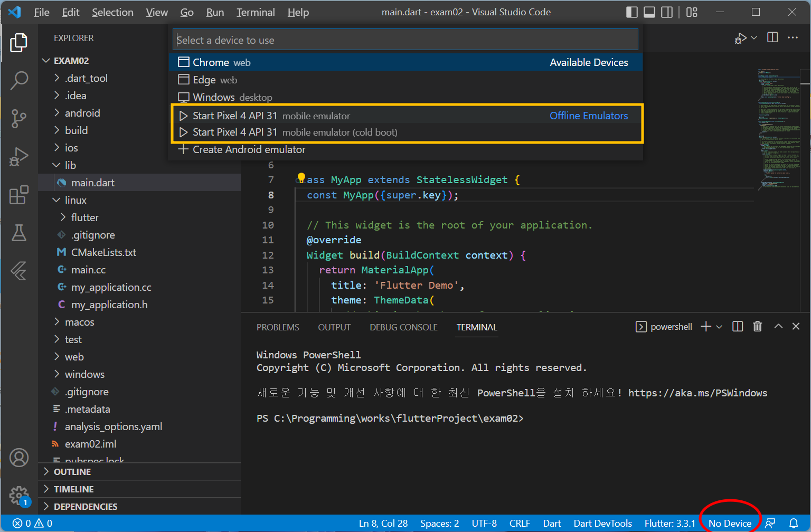Viewport: 811px width, 532px height.
Task: Open Dart DevTools from status bar
Action: click(x=603, y=523)
